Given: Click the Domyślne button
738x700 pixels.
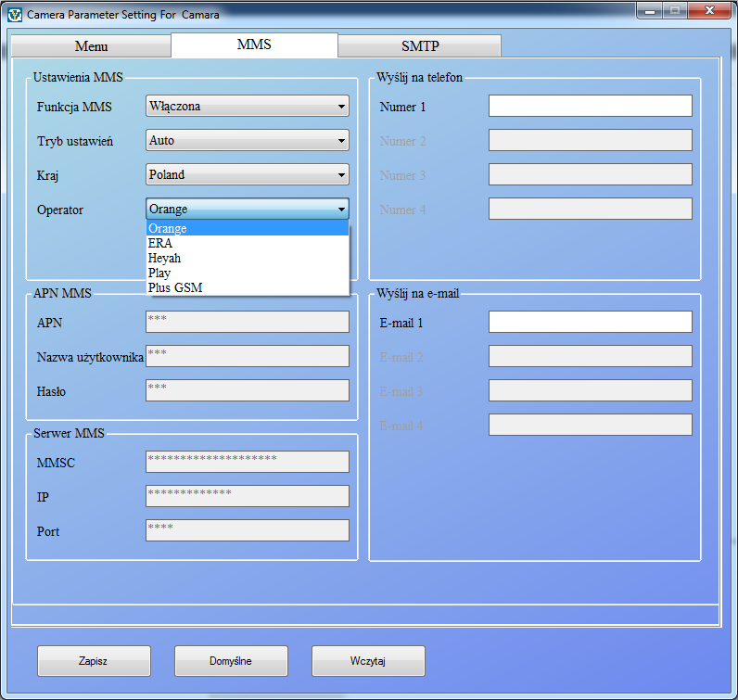Looking at the screenshot, I should [x=231, y=661].
